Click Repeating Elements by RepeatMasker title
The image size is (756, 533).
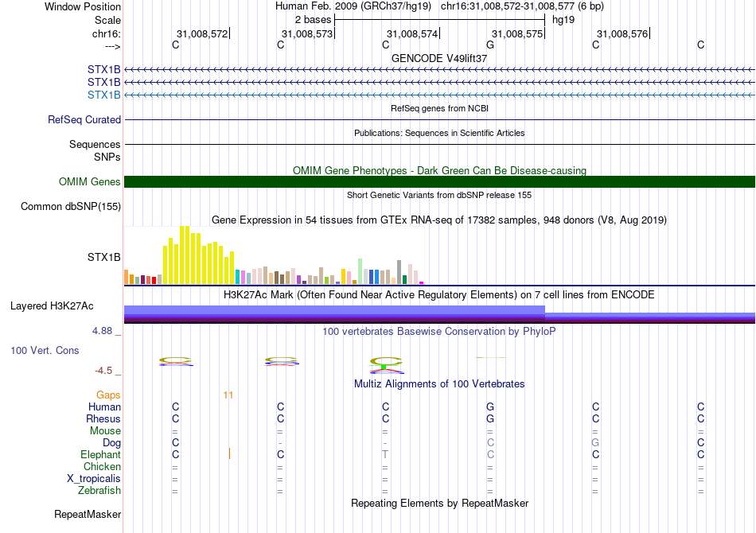(439, 503)
